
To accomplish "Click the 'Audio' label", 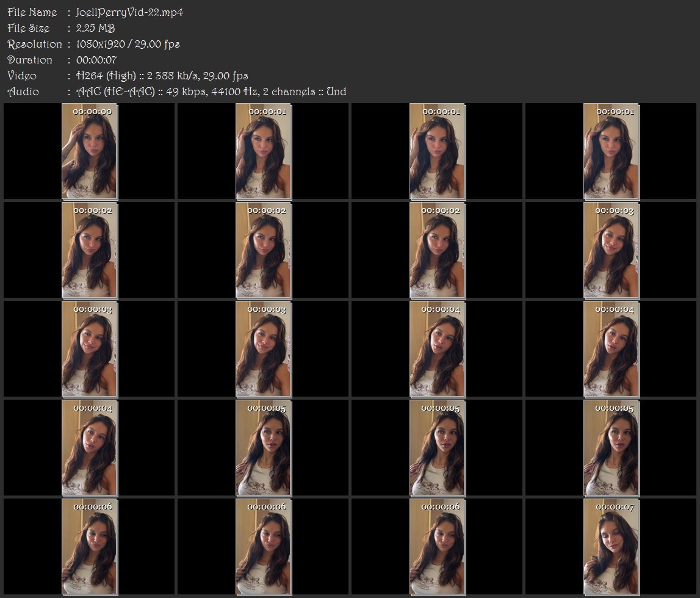I will [x=23, y=92].
